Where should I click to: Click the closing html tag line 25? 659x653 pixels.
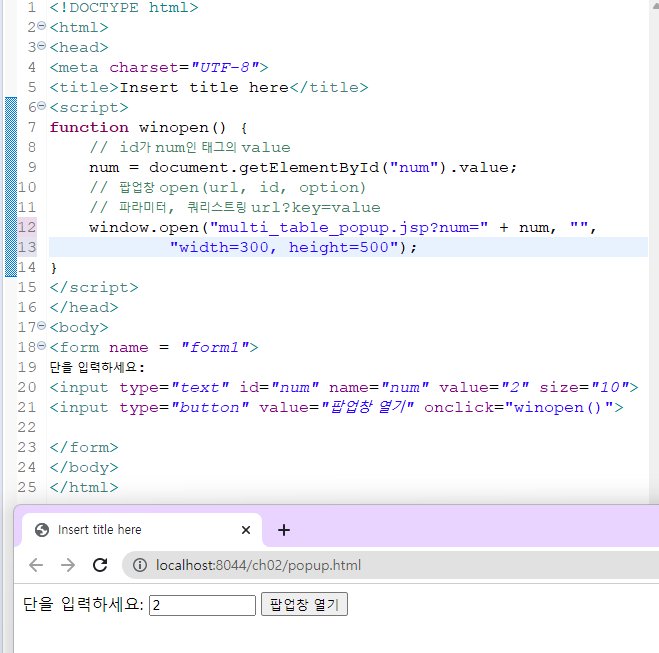[84, 487]
